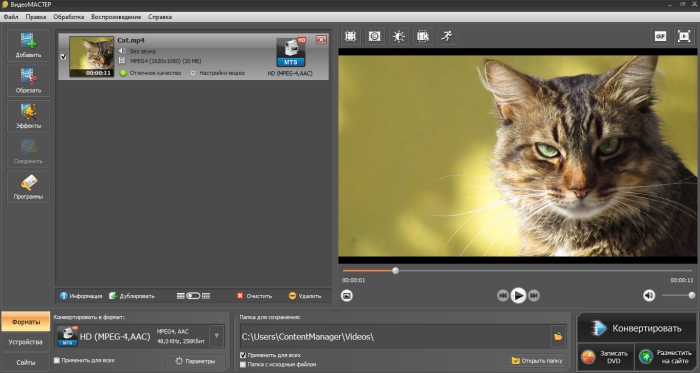The width and height of the screenshot is (700, 373).
Task: Enable Применить для всех under format
Action: 57,360
